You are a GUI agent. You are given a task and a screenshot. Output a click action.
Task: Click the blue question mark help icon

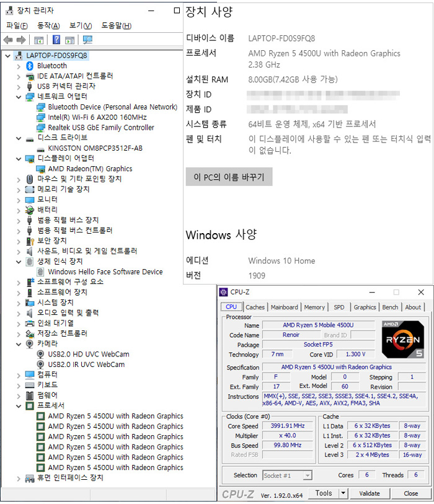click(56, 40)
